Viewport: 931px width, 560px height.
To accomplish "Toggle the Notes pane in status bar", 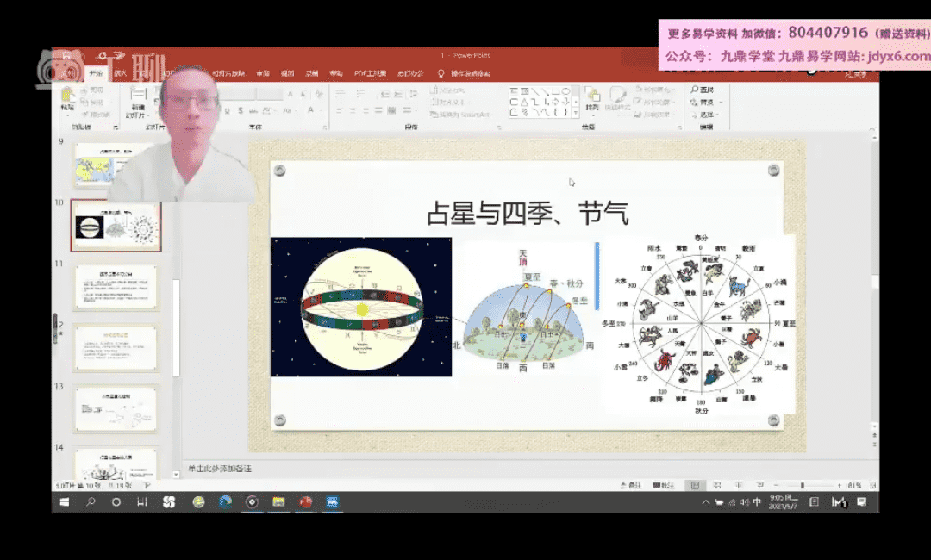I will point(632,486).
